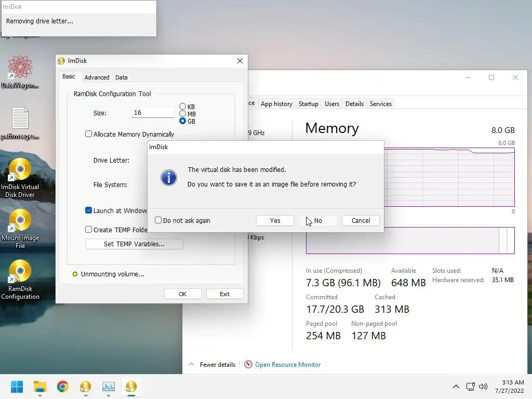Click the 35.1 MB Hardware reserved value
The image size is (532, 399).
(503, 280)
